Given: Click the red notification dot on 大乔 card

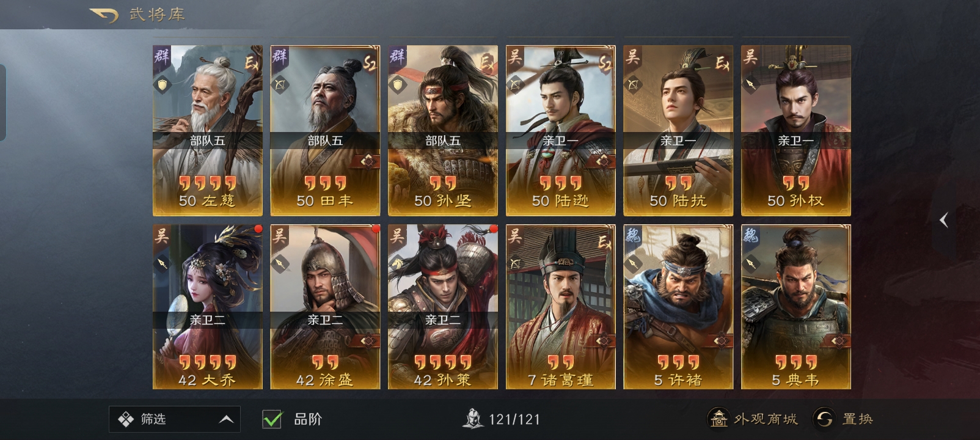Looking at the screenshot, I should click(x=258, y=229).
